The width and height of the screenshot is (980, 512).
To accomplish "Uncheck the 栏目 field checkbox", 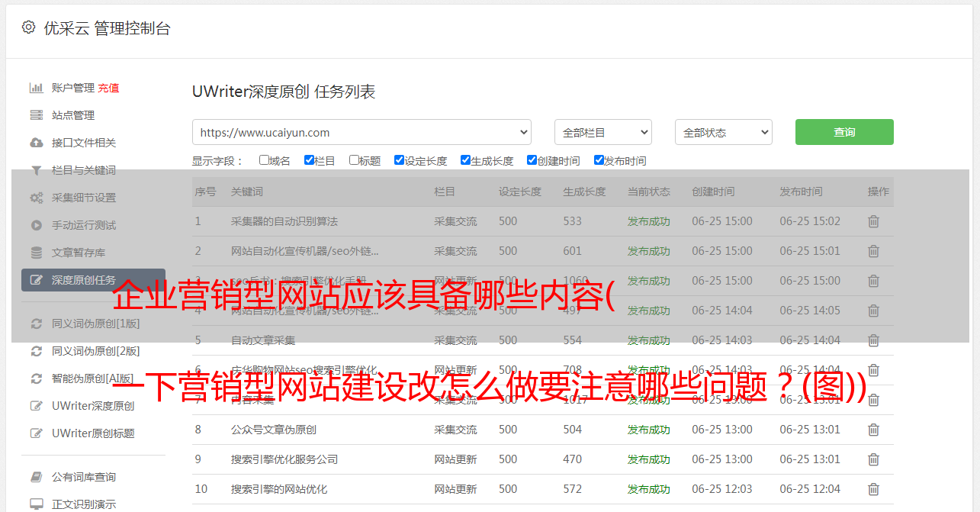I will pos(309,160).
